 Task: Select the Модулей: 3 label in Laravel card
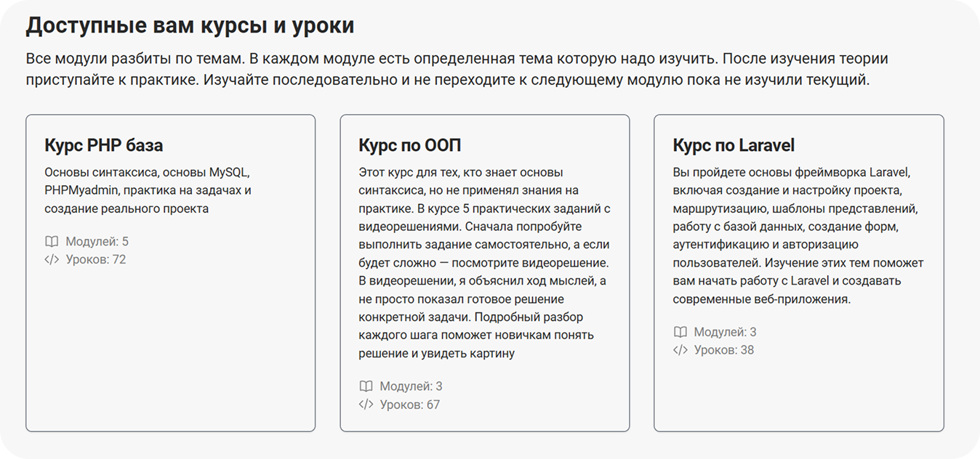[x=725, y=332]
